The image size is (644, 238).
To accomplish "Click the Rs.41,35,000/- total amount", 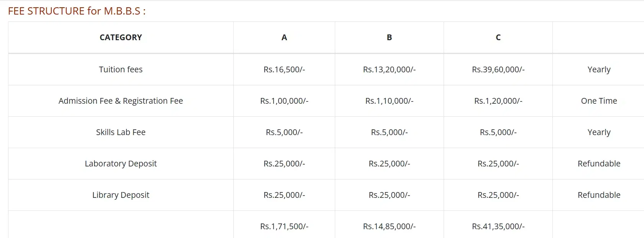I will coord(498,227).
